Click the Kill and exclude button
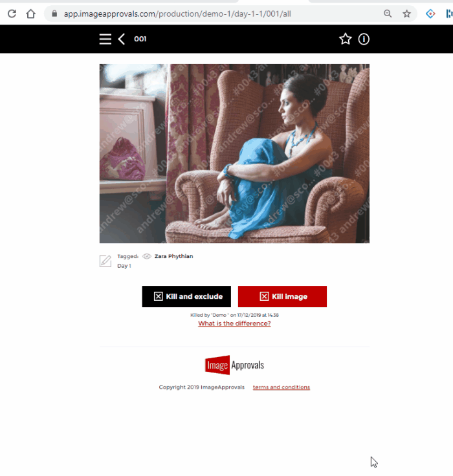453x476 pixels. (186, 296)
